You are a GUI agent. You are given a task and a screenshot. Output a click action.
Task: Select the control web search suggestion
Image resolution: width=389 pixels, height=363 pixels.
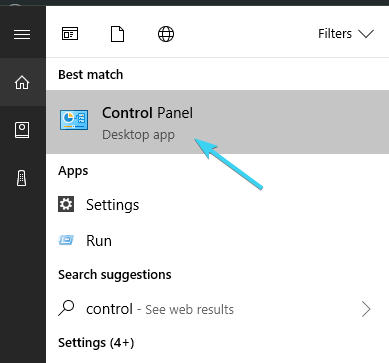pos(217,309)
